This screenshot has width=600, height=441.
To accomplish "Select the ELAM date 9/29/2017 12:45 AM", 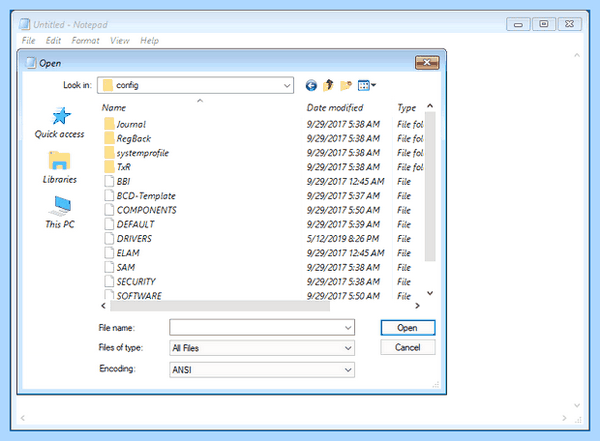I will (x=346, y=253).
